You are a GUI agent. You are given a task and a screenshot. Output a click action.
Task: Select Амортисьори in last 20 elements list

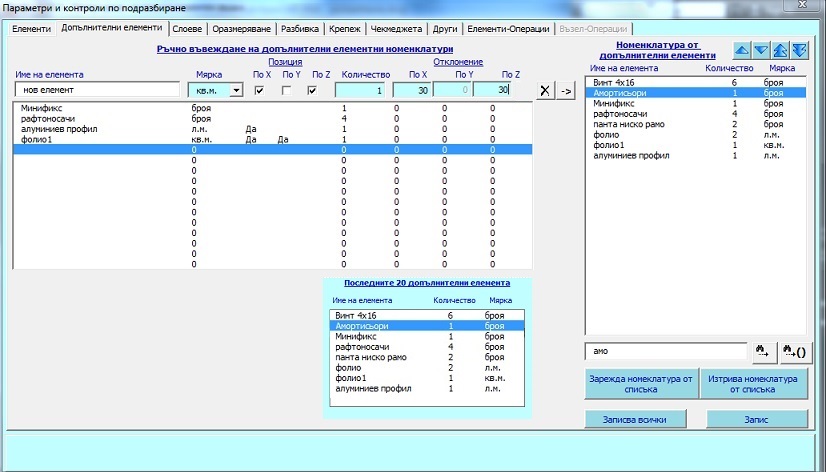[427, 326]
